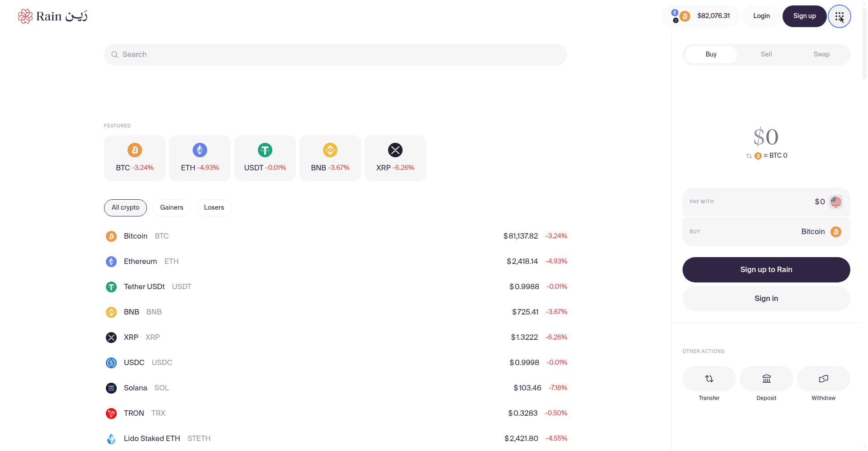Click the Solana coin icon in list
868x451 pixels.
click(x=111, y=388)
